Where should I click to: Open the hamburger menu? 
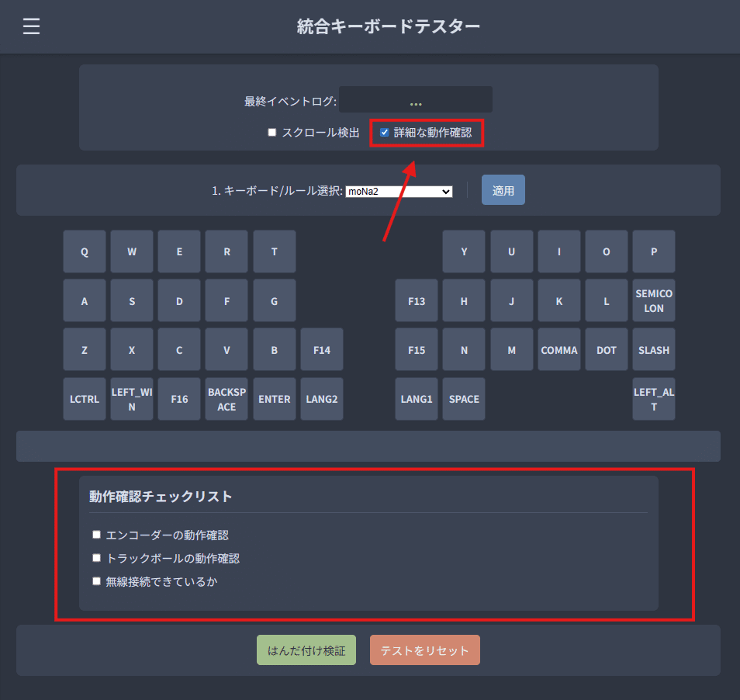pos(30,26)
